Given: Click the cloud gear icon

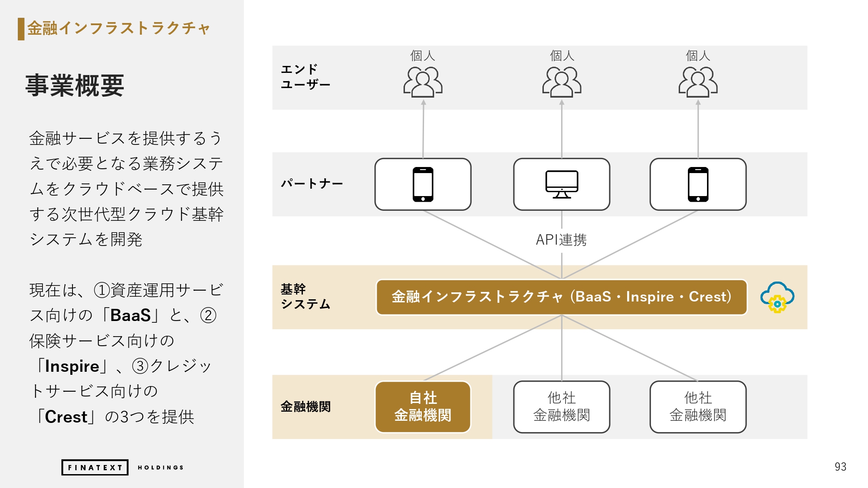Looking at the screenshot, I should coord(777,297).
